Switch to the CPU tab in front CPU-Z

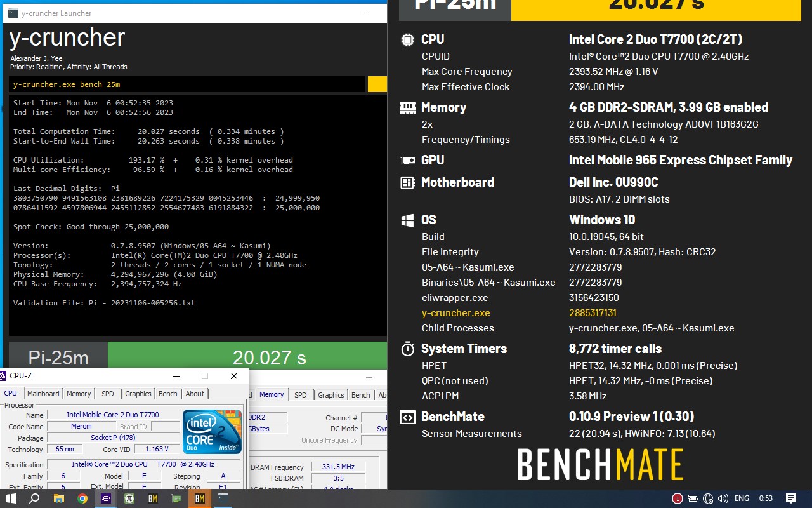[x=11, y=394]
